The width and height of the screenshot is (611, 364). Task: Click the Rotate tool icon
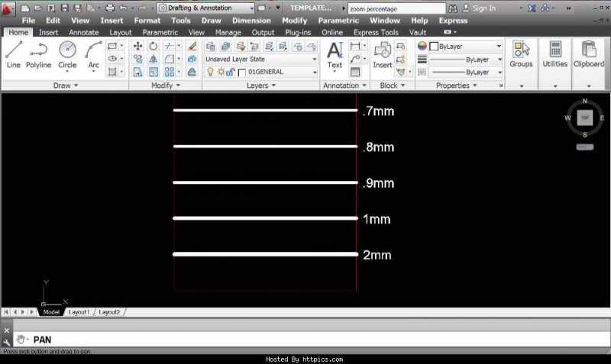[154, 46]
